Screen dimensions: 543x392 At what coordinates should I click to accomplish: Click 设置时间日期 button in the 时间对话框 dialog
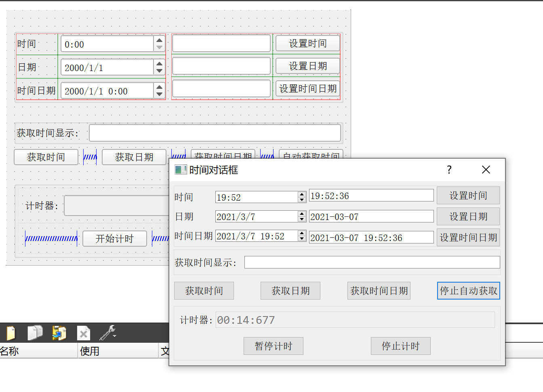[468, 237]
